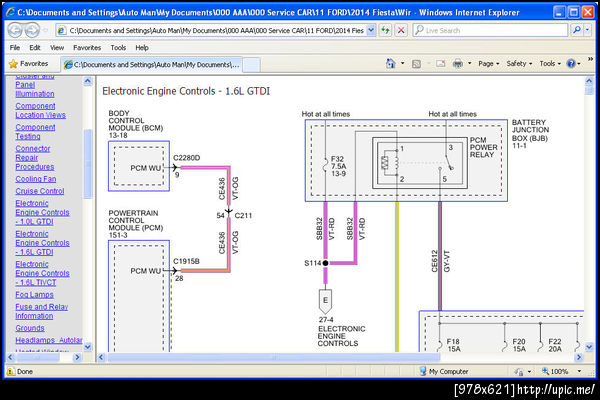Click the status bar page warning icon
Image resolution: width=600 pixels, height=400 pixels.
11,371
